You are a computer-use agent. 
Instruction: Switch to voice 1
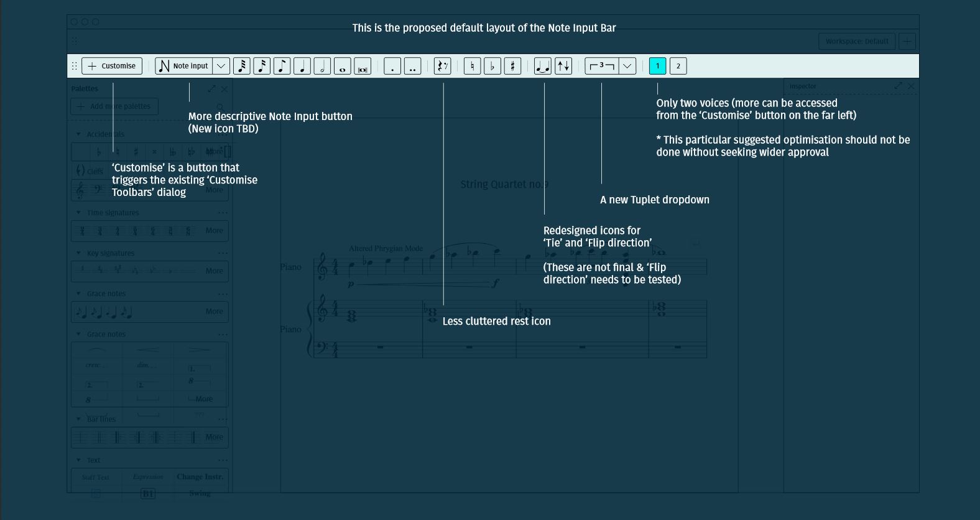pyautogui.click(x=658, y=66)
